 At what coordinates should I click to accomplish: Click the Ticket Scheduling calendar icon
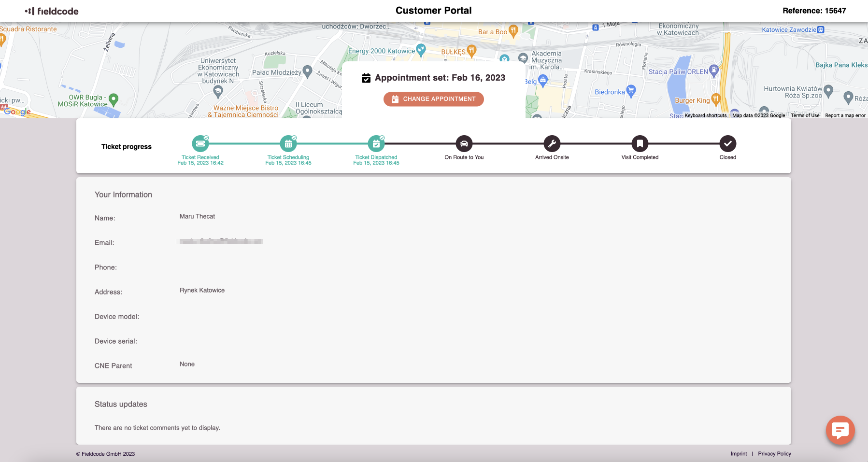click(x=288, y=144)
